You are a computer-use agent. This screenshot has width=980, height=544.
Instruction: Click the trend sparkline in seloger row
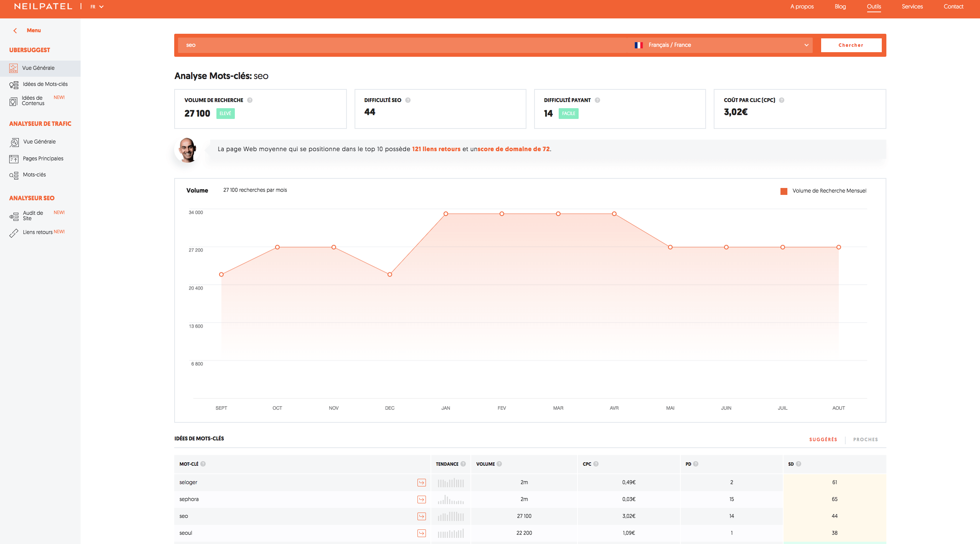pos(451,483)
